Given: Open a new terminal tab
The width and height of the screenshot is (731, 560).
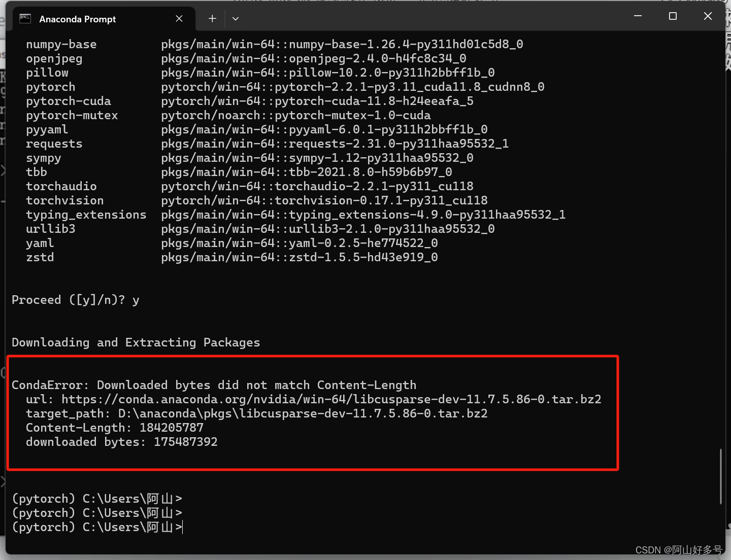Looking at the screenshot, I should coord(212,19).
